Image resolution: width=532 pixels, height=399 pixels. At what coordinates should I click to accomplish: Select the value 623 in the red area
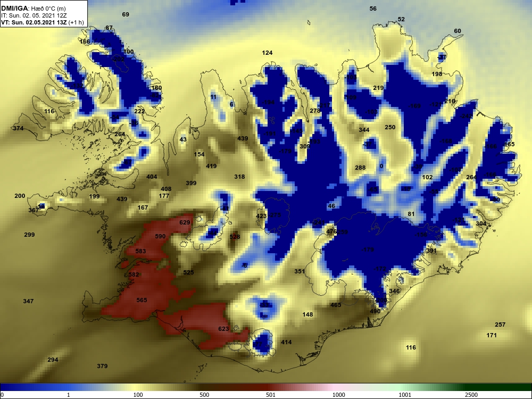click(x=223, y=328)
